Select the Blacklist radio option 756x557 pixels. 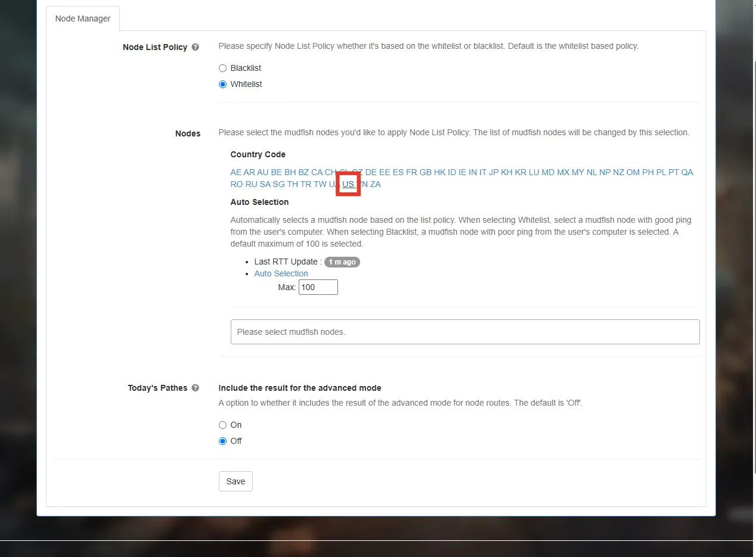222,68
